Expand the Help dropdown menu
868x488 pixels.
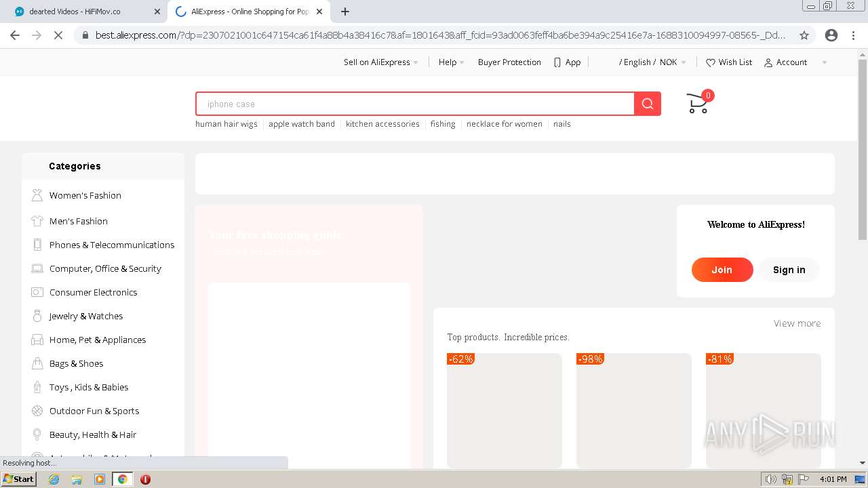(451, 62)
